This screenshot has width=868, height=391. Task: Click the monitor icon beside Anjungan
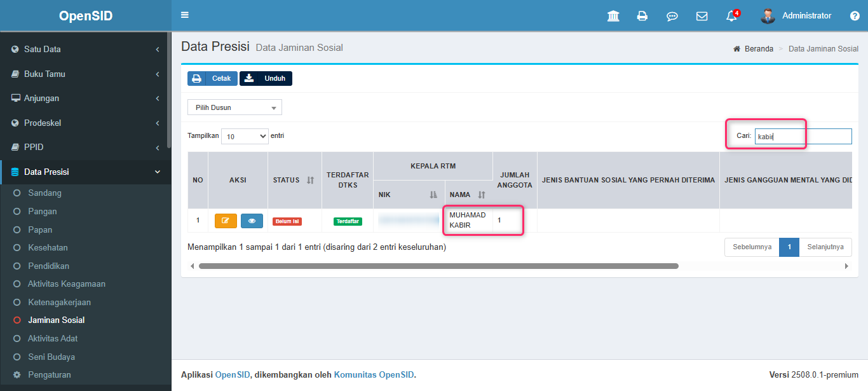(x=15, y=99)
